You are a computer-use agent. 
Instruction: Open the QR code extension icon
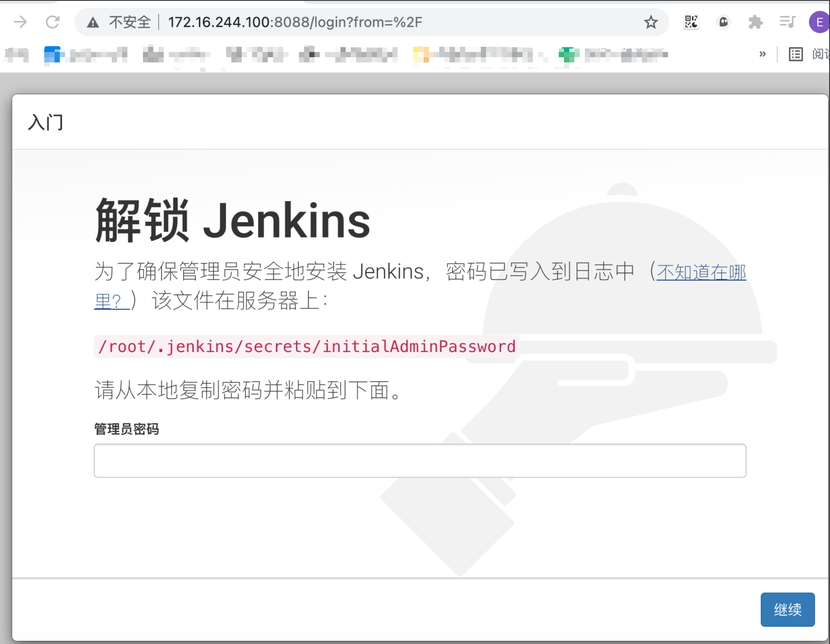(x=691, y=22)
